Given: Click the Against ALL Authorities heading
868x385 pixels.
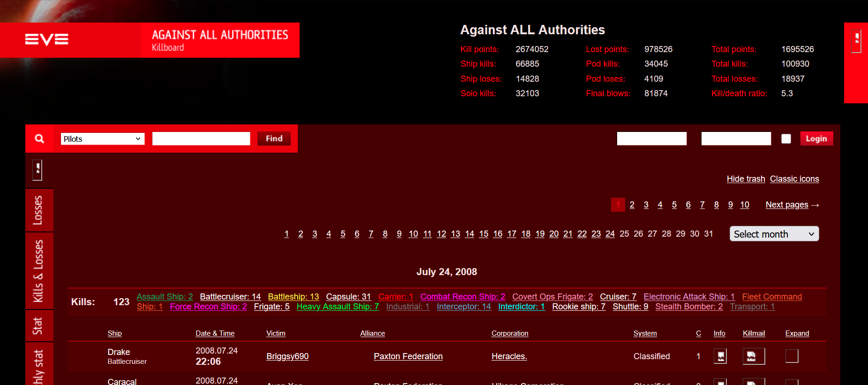Looking at the screenshot, I should (x=533, y=30).
